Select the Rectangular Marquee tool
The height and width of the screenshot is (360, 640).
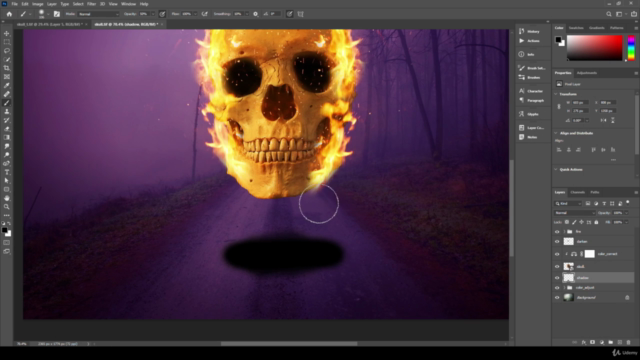[7, 42]
